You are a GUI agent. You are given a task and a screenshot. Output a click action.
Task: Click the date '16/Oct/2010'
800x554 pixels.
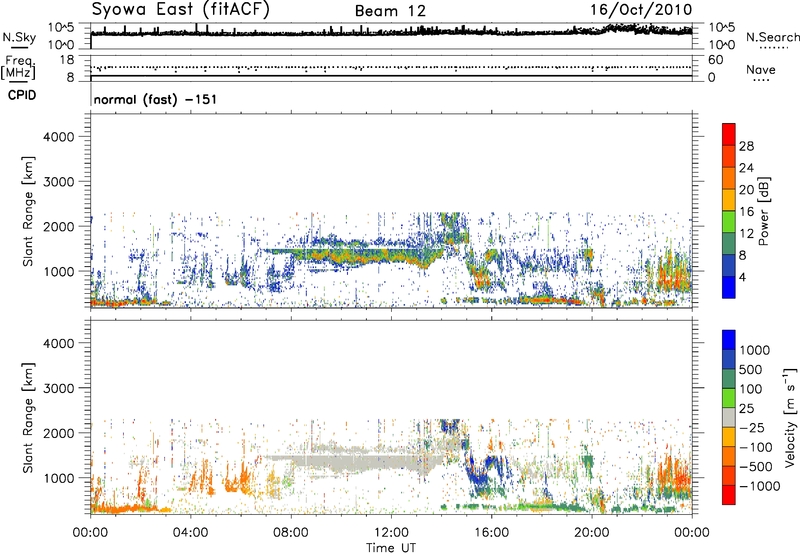coord(641,10)
